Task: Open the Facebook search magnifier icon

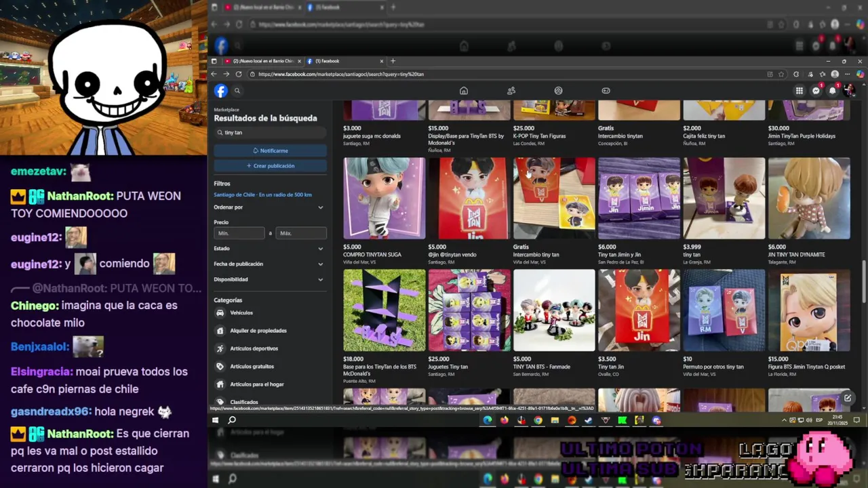Action: [x=237, y=91]
